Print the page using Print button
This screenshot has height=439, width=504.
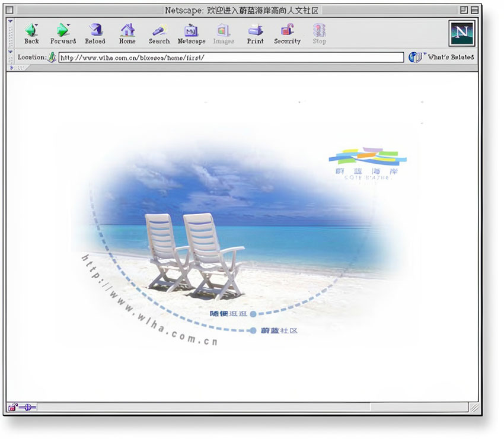[x=256, y=33]
